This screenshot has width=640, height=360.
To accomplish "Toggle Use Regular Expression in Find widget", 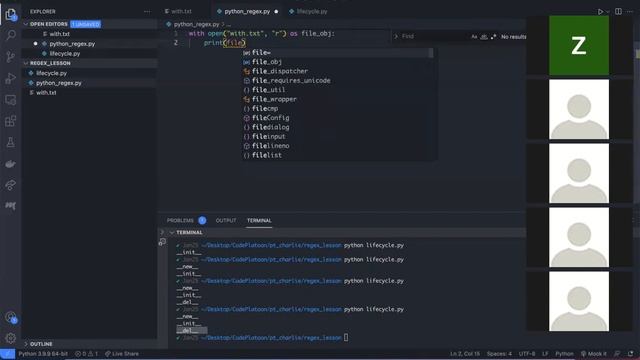I will [x=493, y=37].
